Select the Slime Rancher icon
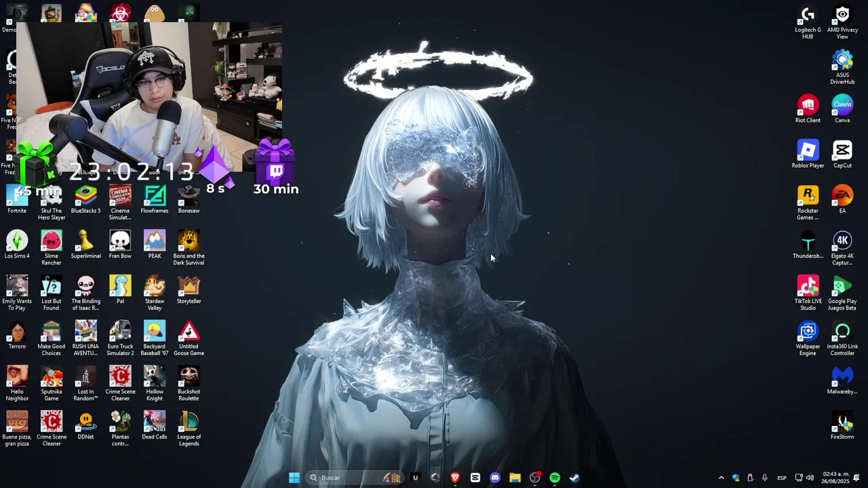This screenshot has height=488, width=868. tap(52, 247)
